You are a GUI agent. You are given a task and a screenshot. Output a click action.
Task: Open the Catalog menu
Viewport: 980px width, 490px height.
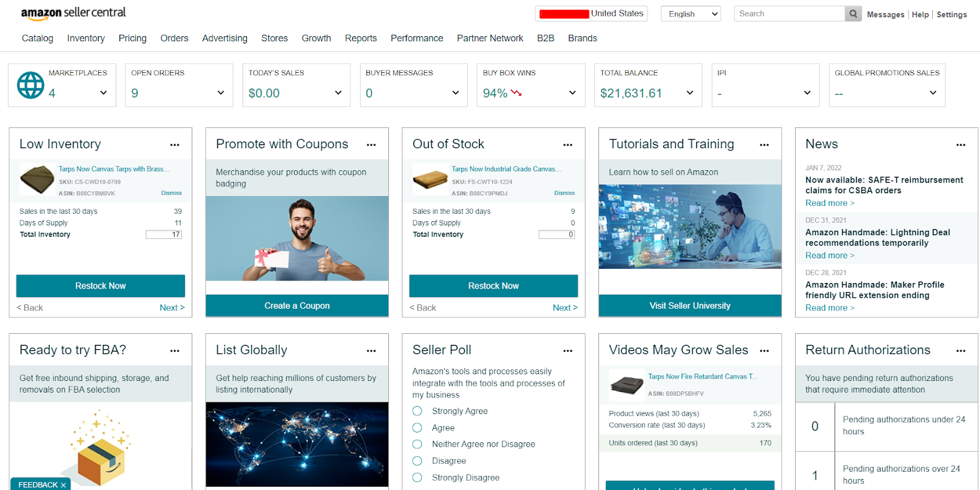pyautogui.click(x=37, y=38)
